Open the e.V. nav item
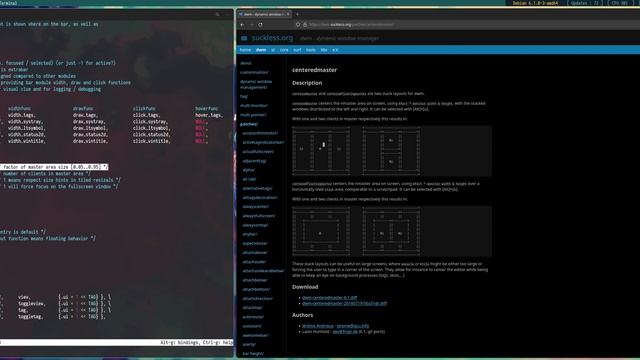640x360 pixels. 335,50
